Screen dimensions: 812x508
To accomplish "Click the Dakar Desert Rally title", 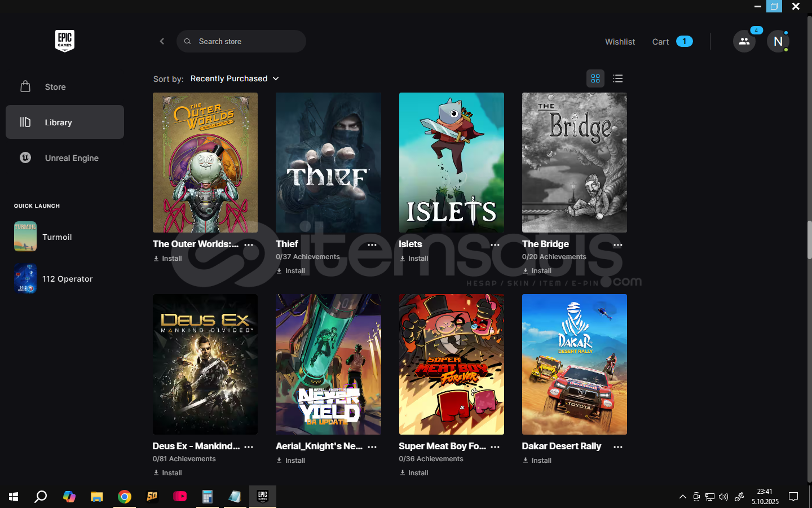I will coord(562,446).
